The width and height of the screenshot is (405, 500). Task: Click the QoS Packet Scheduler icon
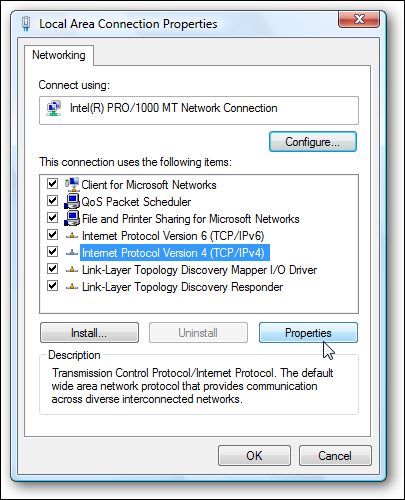[72, 201]
